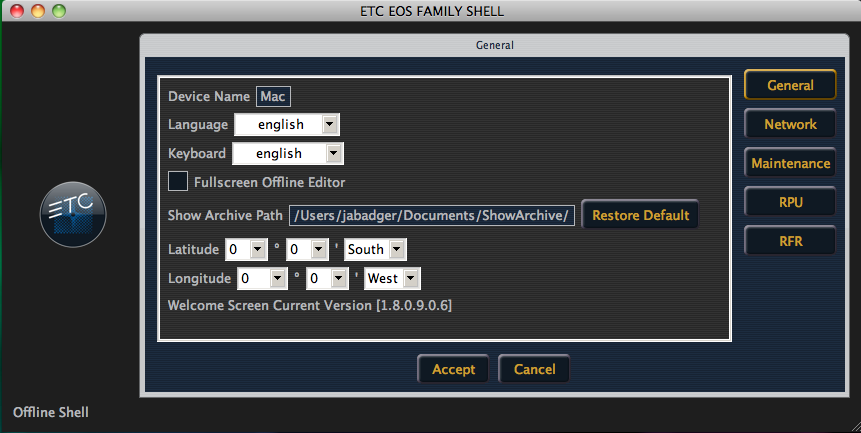Click the Device Name field

pyautogui.click(x=273, y=97)
